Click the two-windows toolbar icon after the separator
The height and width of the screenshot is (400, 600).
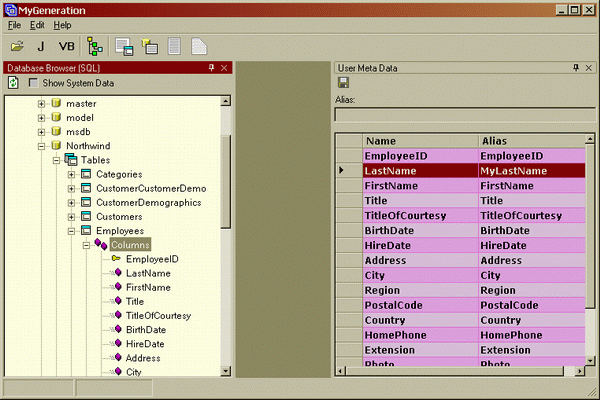(124, 47)
